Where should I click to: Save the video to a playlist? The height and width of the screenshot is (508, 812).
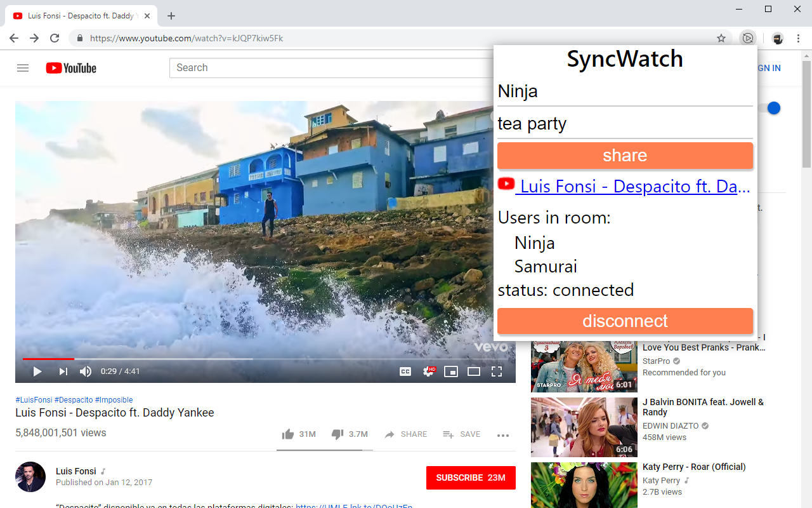tap(461, 434)
